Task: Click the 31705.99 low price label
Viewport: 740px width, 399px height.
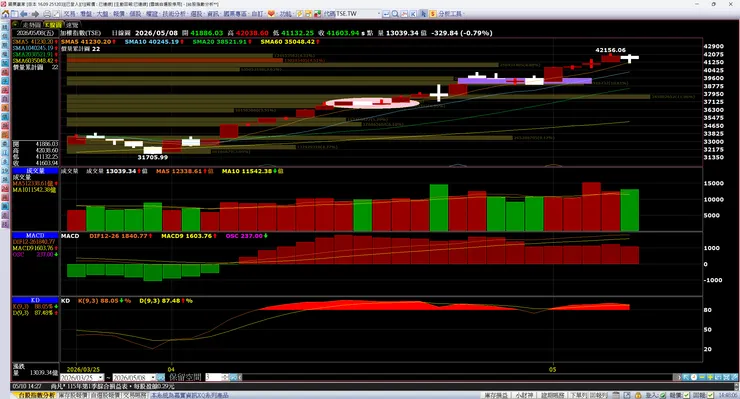Action: pyautogui.click(x=152, y=157)
